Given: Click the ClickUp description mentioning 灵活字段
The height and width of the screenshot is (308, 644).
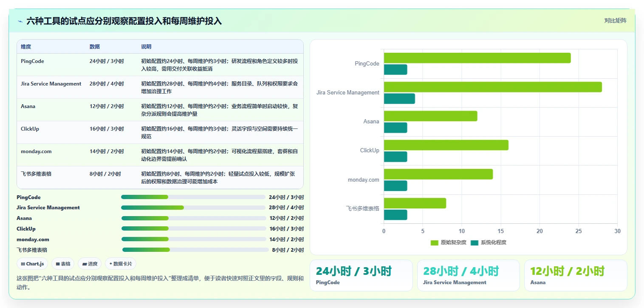Looking at the screenshot, I should (x=220, y=132).
